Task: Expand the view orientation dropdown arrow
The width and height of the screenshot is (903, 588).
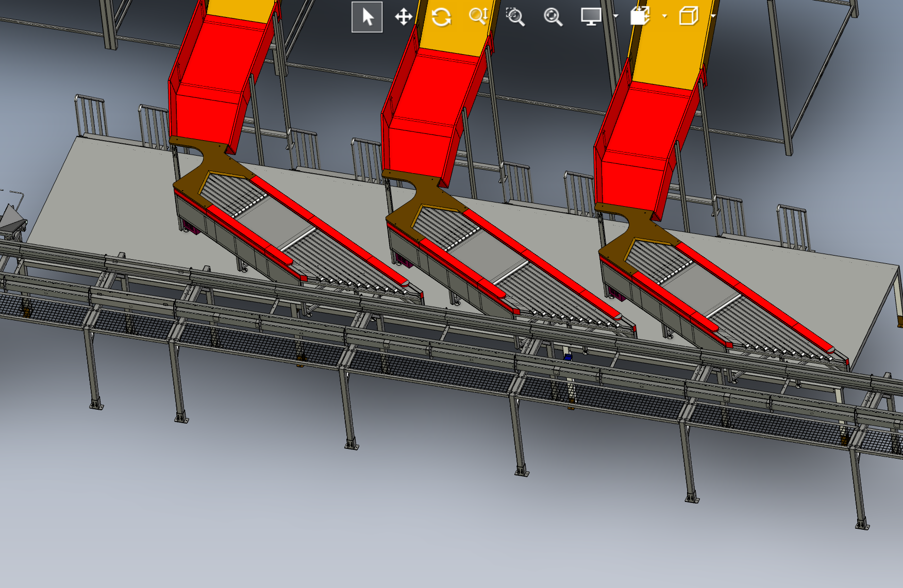Action: (664, 16)
